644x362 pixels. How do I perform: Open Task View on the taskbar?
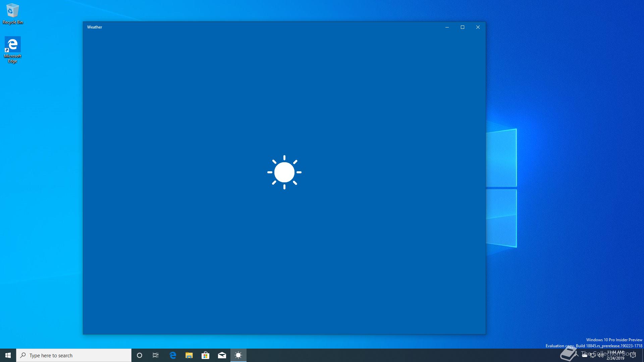156,355
